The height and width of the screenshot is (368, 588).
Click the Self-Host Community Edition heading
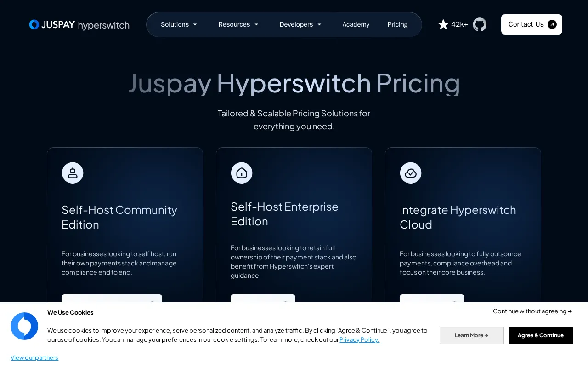click(119, 217)
